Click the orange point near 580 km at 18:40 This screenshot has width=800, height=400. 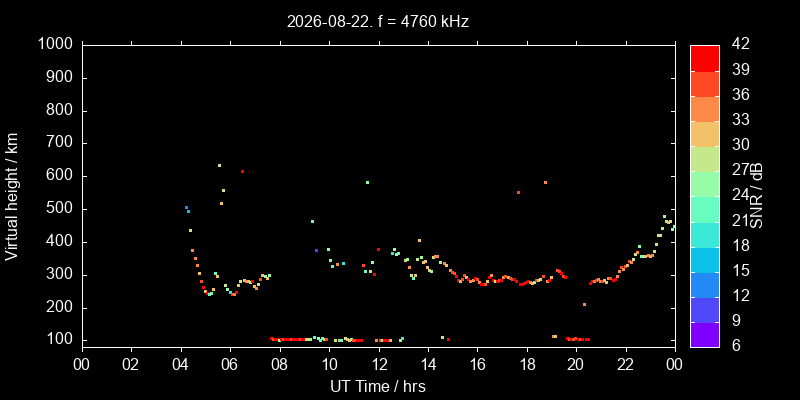pos(545,182)
